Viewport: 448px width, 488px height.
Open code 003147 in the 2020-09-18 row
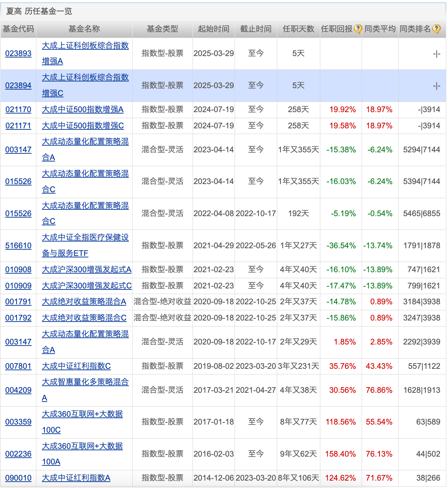[x=18, y=342]
